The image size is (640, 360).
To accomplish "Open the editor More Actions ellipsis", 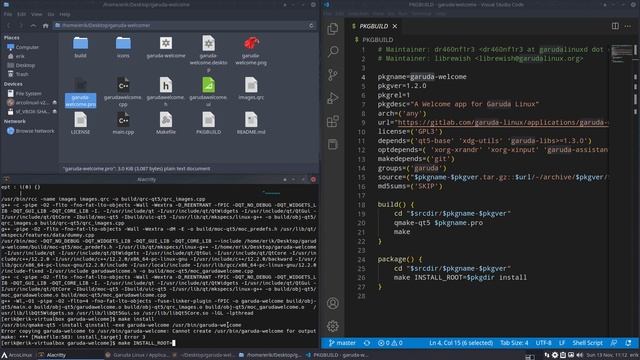I will [x=628, y=26].
